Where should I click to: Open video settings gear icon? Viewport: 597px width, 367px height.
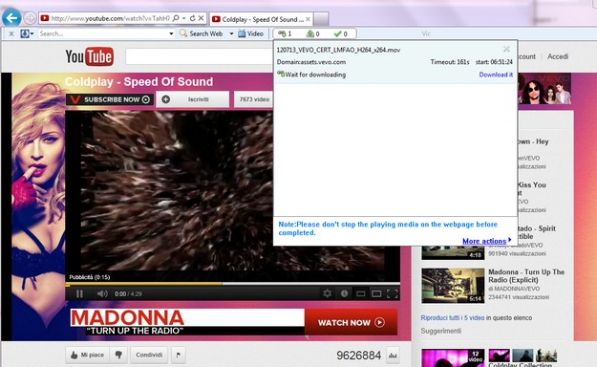pos(327,293)
